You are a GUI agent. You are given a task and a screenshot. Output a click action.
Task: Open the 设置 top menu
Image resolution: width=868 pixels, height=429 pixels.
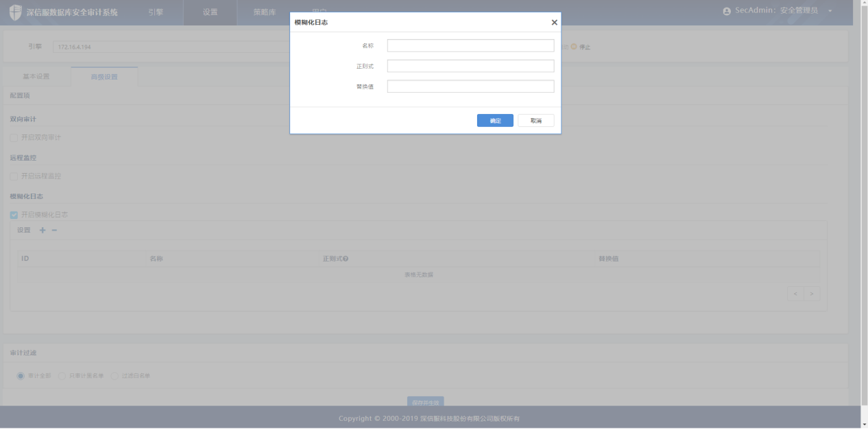tap(210, 12)
